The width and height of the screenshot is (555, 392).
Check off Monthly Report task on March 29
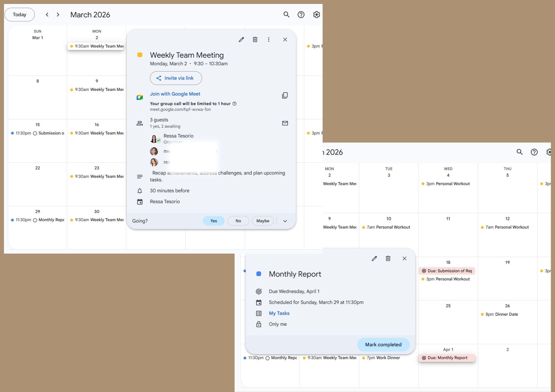tap(35, 220)
